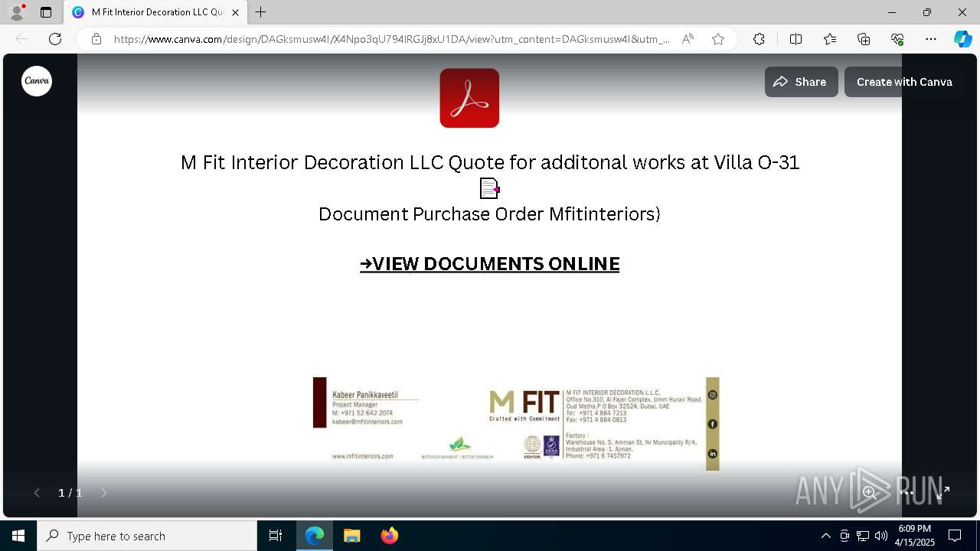Open Browser essentials heart icon
The image size is (980, 551).
click(897, 39)
